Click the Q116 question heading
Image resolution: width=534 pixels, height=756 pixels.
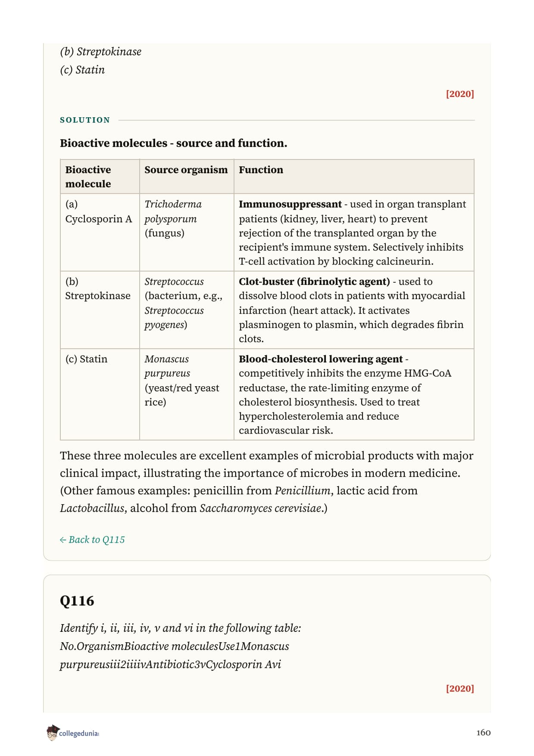[77, 601]
